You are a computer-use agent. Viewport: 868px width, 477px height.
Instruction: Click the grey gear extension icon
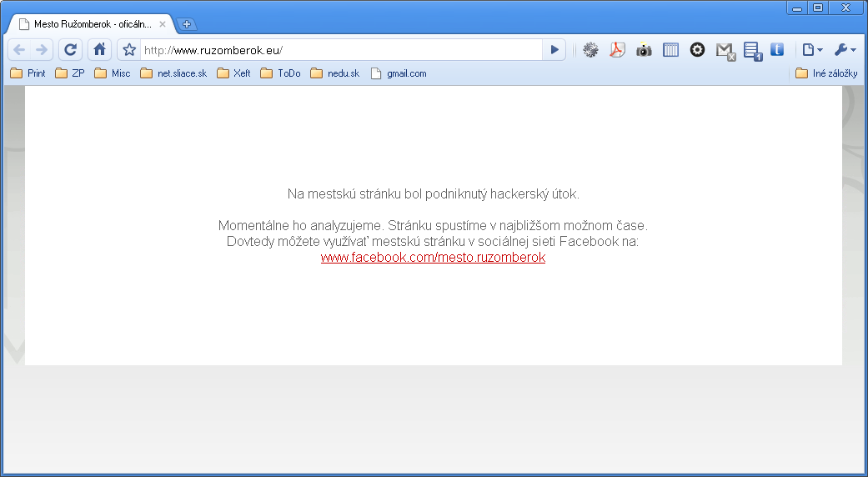[590, 50]
